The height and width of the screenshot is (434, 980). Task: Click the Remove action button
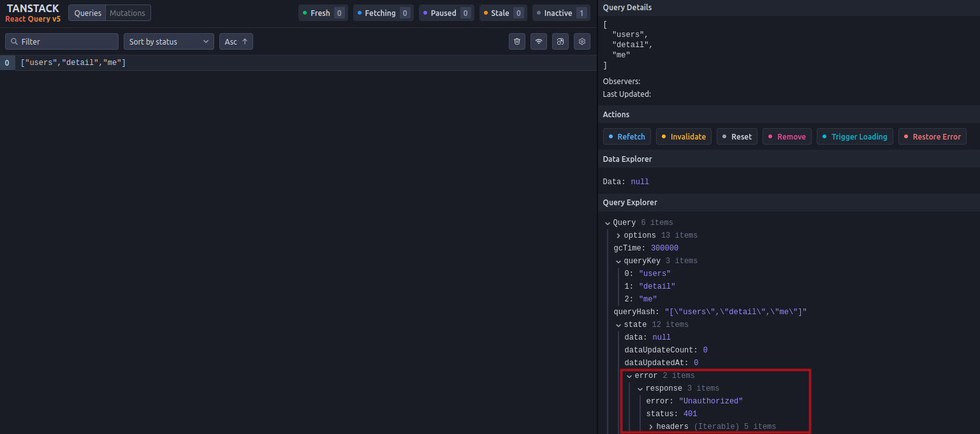787,136
